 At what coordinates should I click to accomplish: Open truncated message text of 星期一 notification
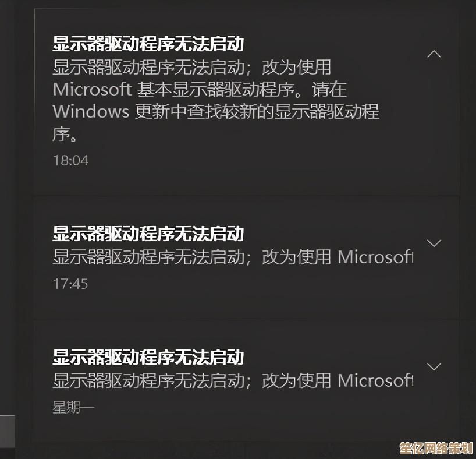pyautogui.click(x=233, y=380)
